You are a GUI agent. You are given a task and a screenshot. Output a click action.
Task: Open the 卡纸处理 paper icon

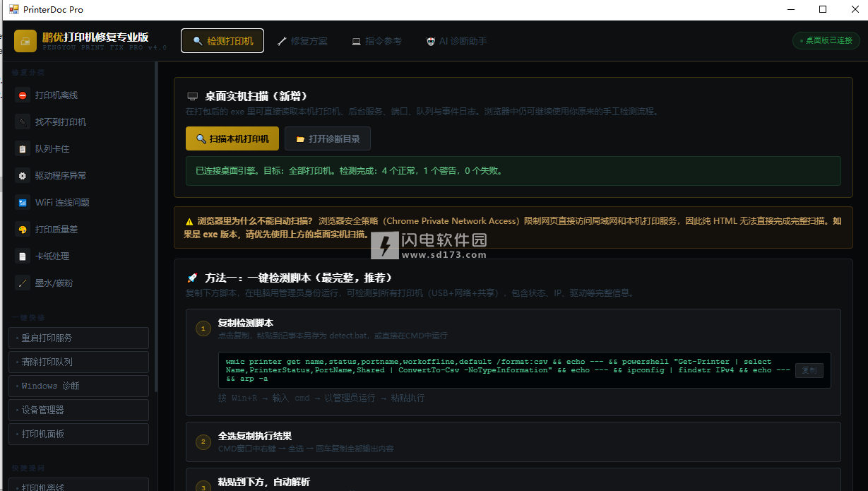click(23, 256)
